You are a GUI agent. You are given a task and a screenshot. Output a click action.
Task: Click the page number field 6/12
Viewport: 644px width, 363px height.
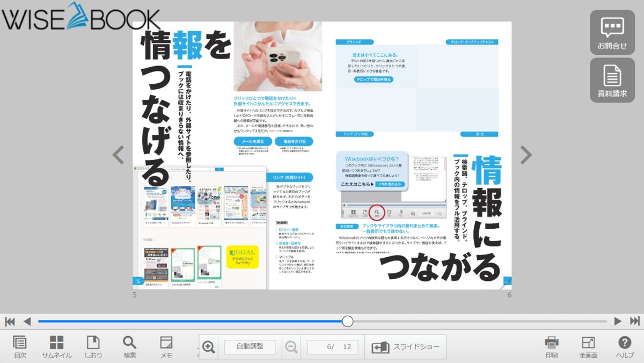coord(333,347)
